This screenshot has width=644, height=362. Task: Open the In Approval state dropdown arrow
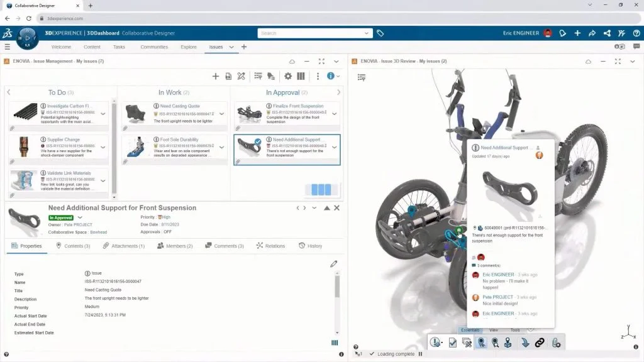point(80,217)
